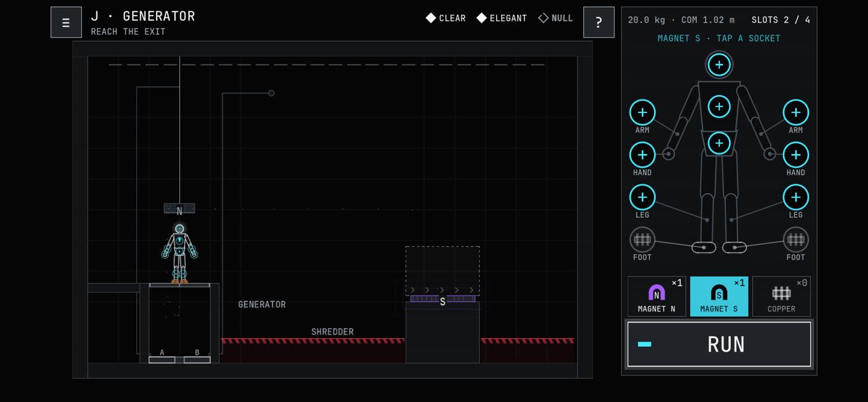This screenshot has width=868, height=402.
Task: Tap the LEG socket on the panel's right side
Action: (796, 197)
